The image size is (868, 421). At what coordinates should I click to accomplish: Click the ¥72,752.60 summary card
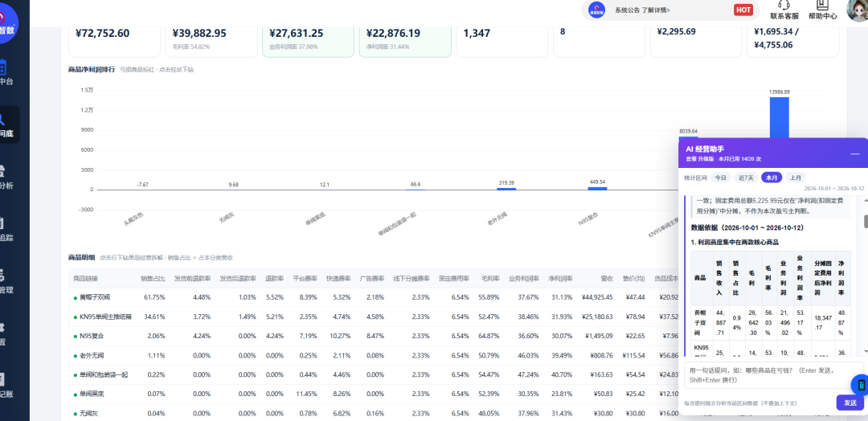[x=115, y=42]
